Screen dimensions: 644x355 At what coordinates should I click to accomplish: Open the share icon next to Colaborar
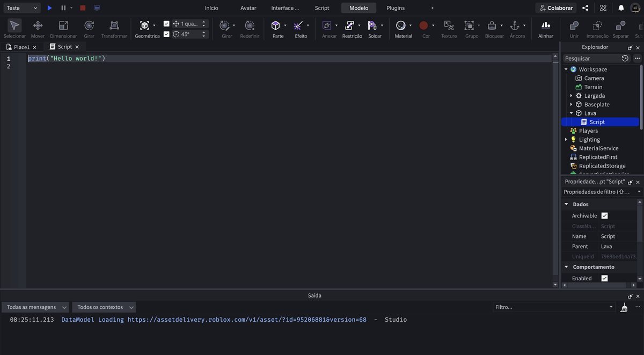pos(586,8)
